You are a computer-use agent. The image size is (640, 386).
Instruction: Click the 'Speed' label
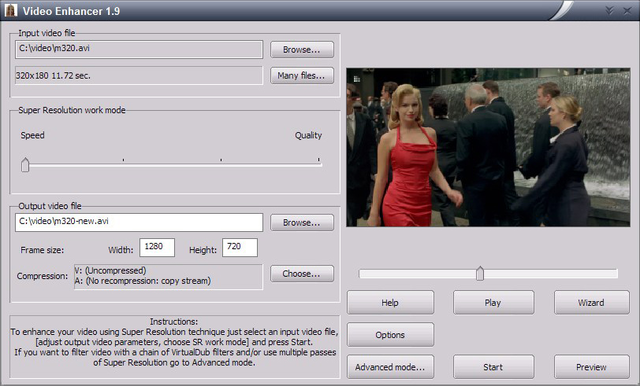[32, 135]
